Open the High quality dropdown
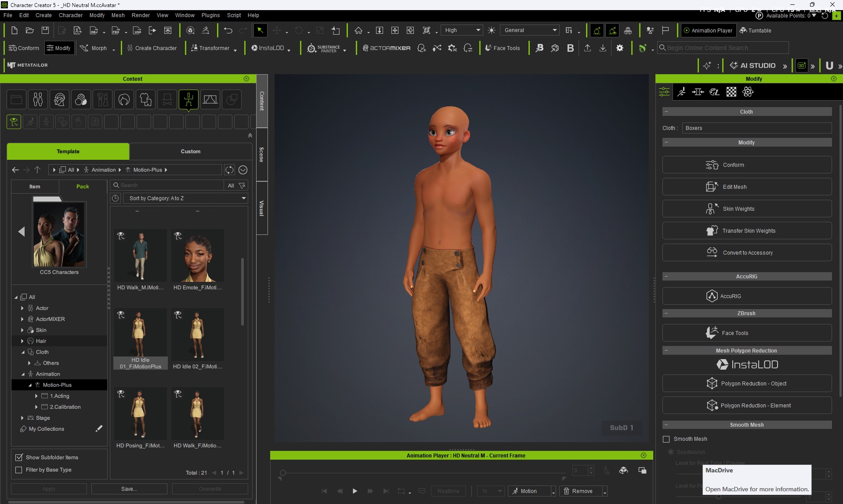843x504 pixels. 462,30
